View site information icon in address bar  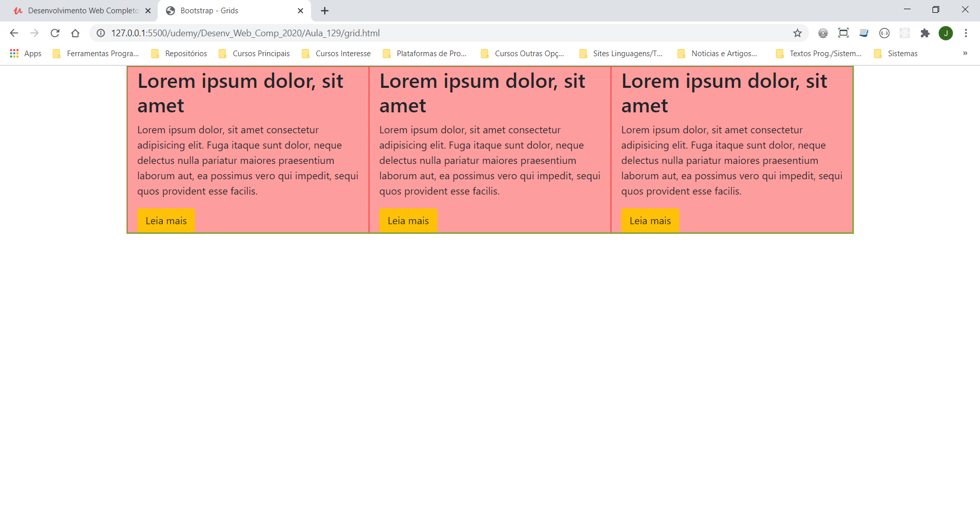click(101, 33)
